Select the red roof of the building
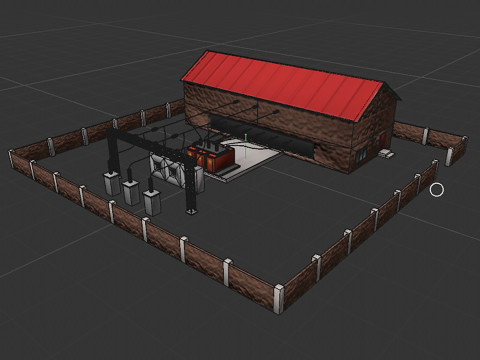The width and height of the screenshot is (480, 360). point(283,86)
